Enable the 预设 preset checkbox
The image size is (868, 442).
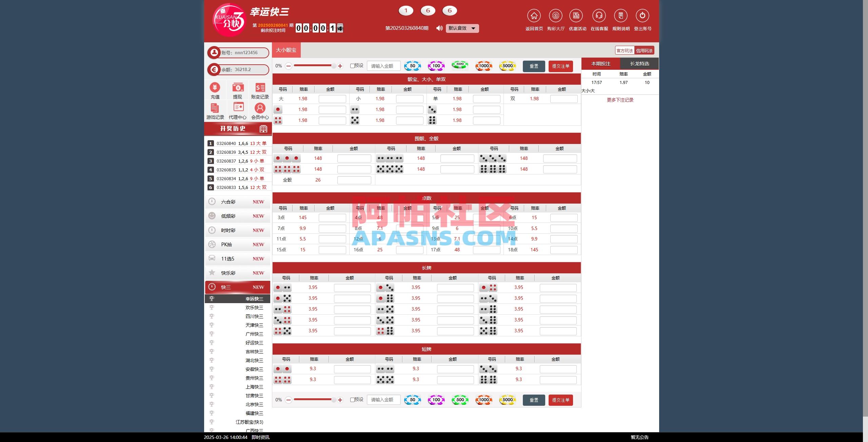point(352,66)
